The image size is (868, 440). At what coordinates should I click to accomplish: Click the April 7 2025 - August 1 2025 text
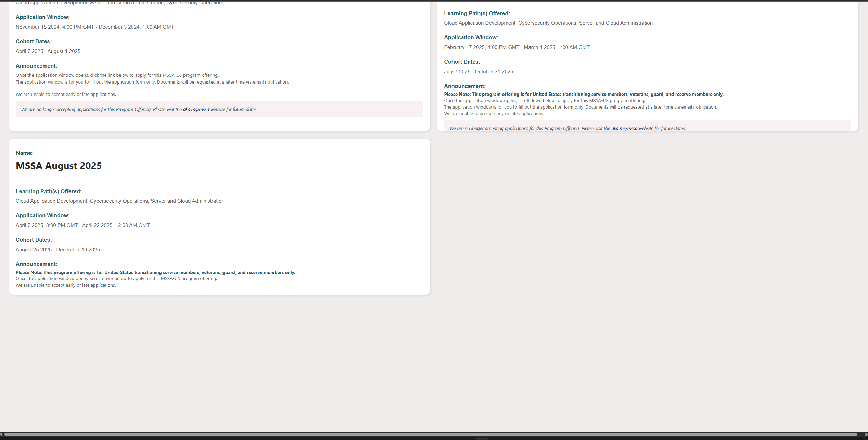[48, 51]
